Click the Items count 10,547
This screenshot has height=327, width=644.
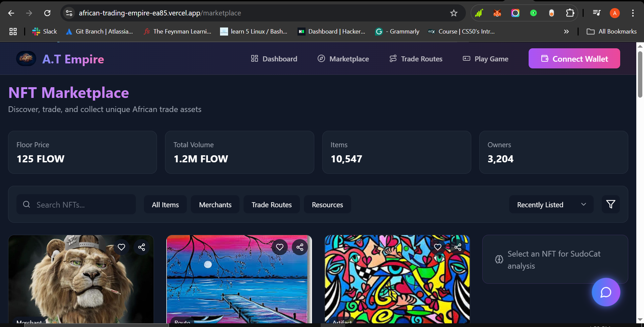(x=346, y=159)
